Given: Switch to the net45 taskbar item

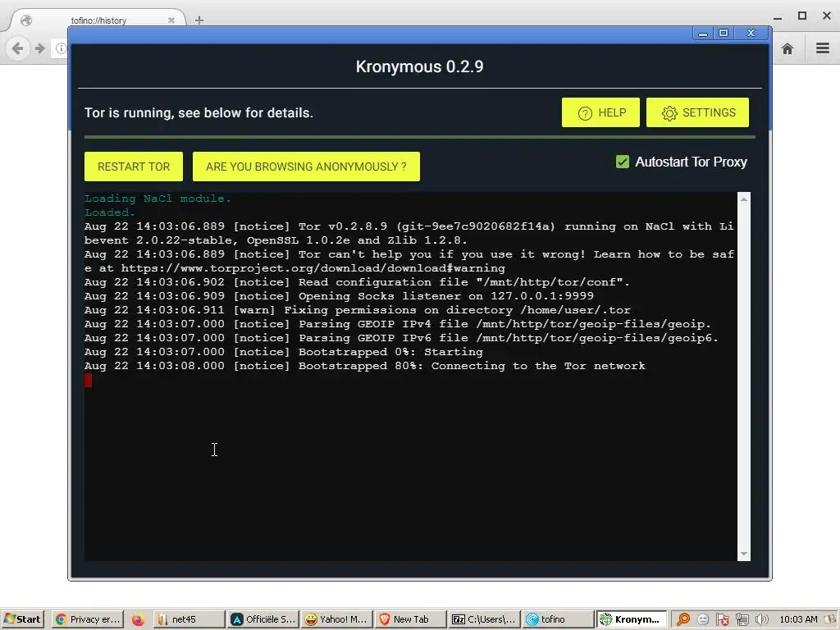Looking at the screenshot, I should pos(188,619).
